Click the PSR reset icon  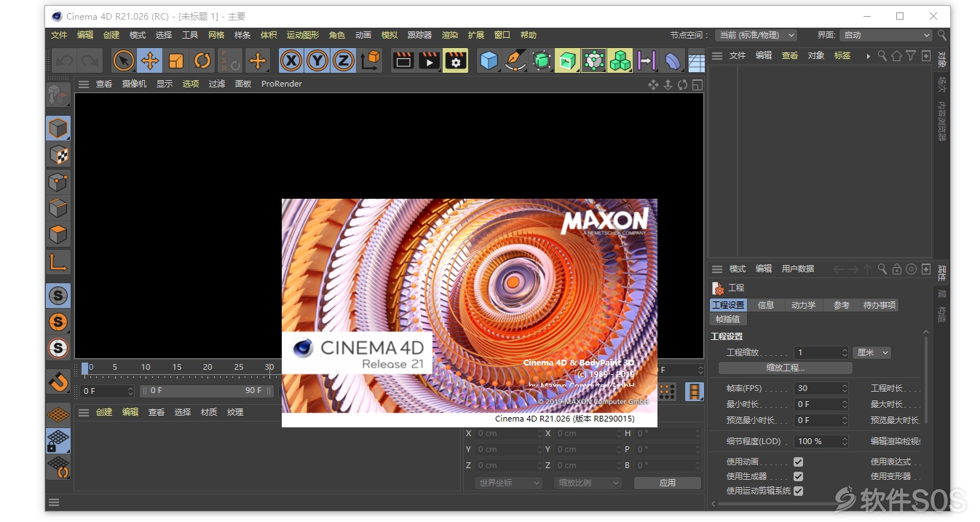pos(230,60)
